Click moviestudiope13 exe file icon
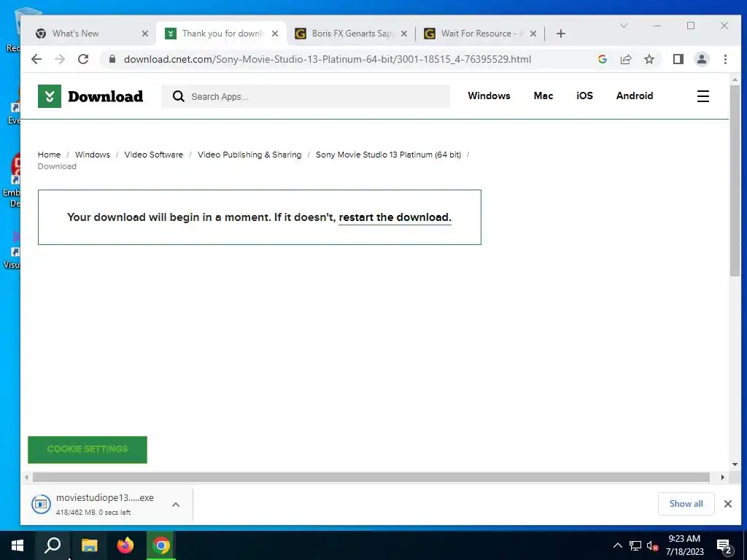Image resolution: width=747 pixels, height=560 pixels. click(41, 504)
